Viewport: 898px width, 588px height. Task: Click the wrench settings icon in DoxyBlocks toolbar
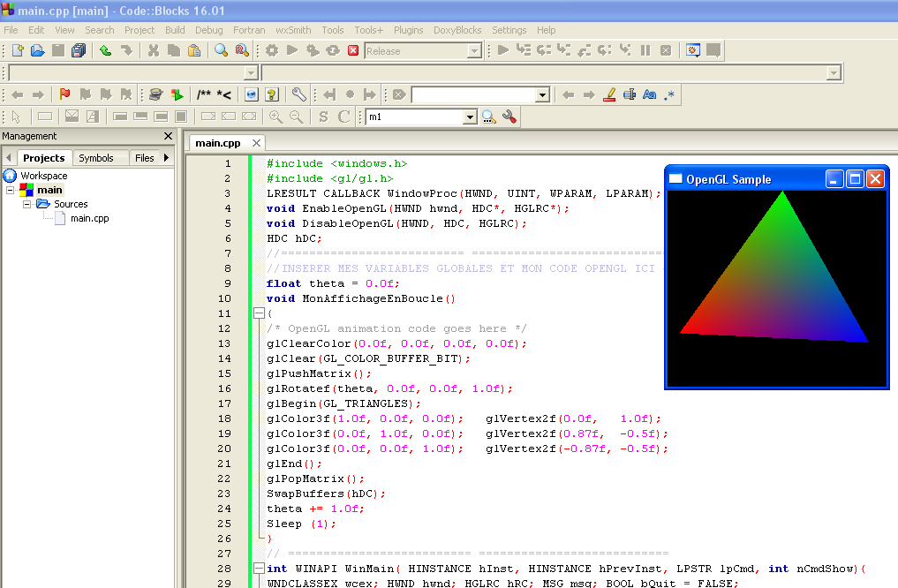pos(298,94)
